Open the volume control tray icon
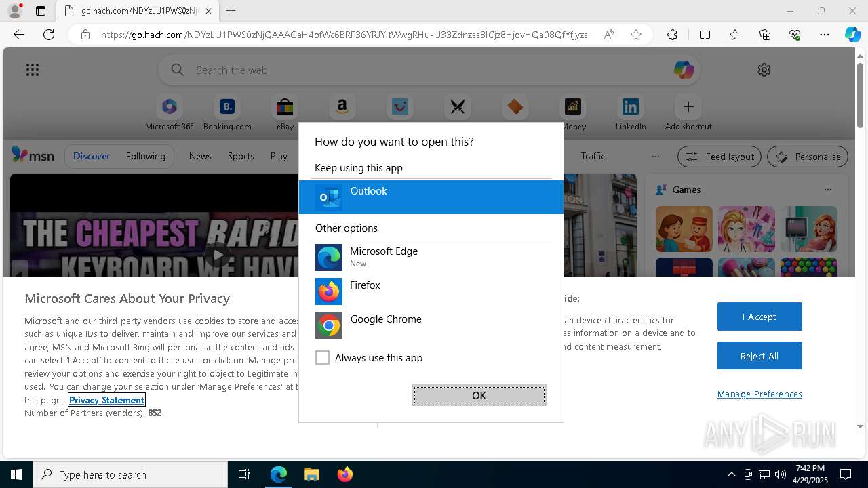The height and width of the screenshot is (488, 868). pyautogui.click(x=781, y=474)
